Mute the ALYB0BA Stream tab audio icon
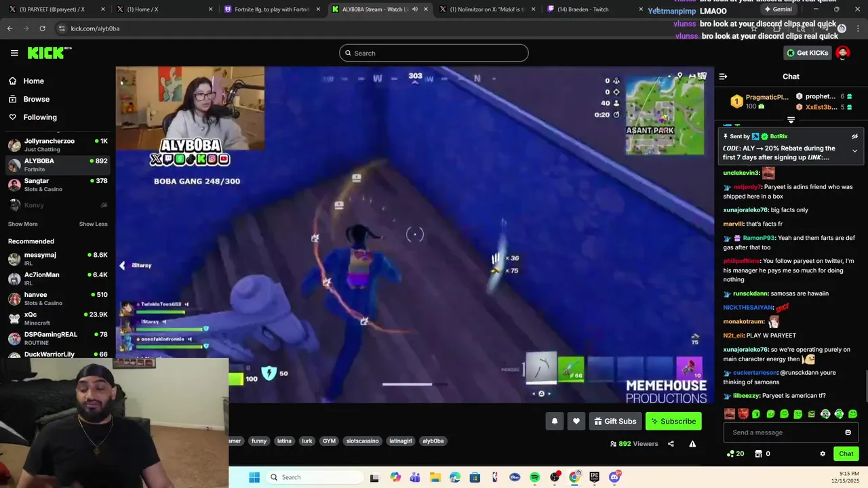 414,9
